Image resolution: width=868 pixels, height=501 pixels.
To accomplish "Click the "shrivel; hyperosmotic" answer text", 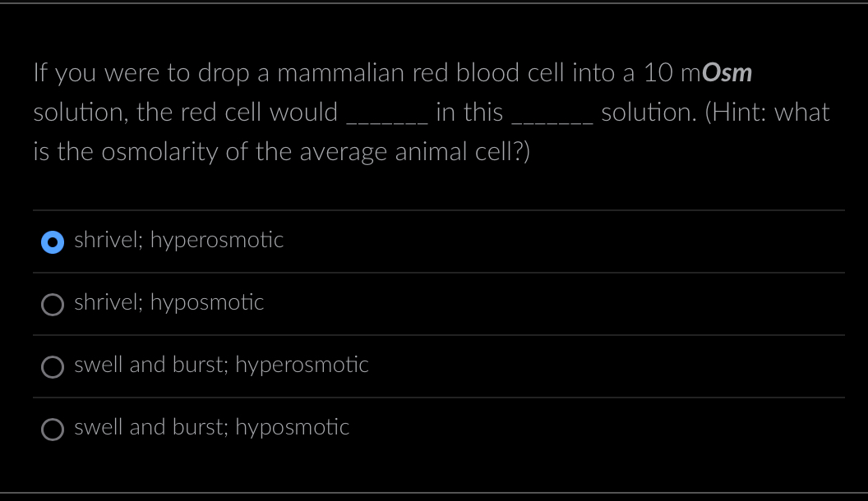I will 178,240.
